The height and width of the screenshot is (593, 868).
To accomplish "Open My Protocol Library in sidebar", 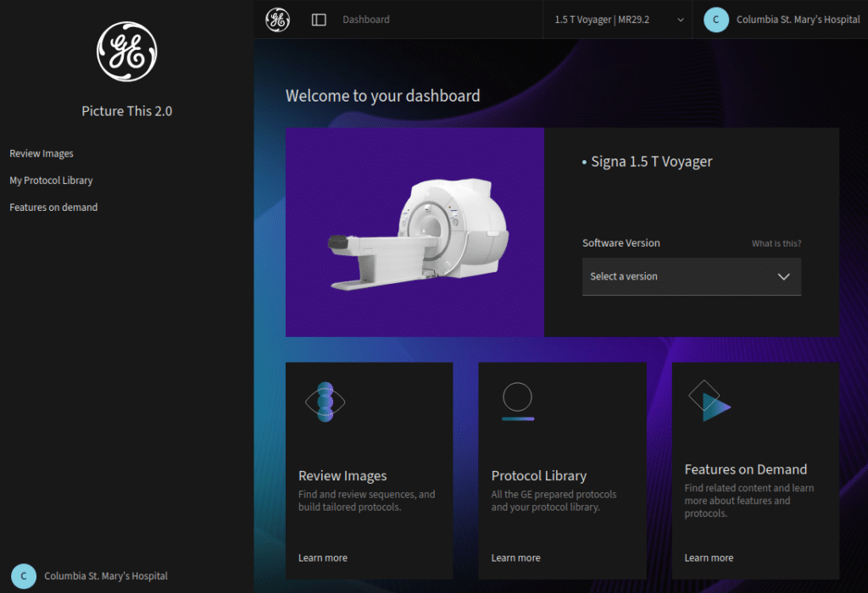I will (x=51, y=180).
